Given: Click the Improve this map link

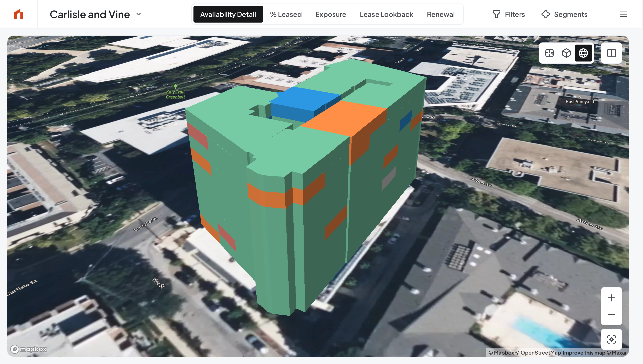Looking at the screenshot, I should pyautogui.click(x=584, y=353).
